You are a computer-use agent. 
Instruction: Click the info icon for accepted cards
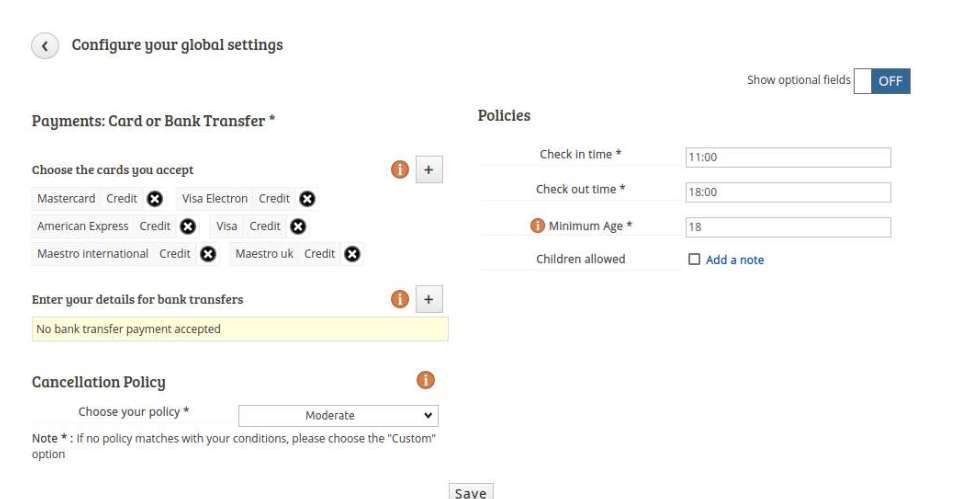400,170
